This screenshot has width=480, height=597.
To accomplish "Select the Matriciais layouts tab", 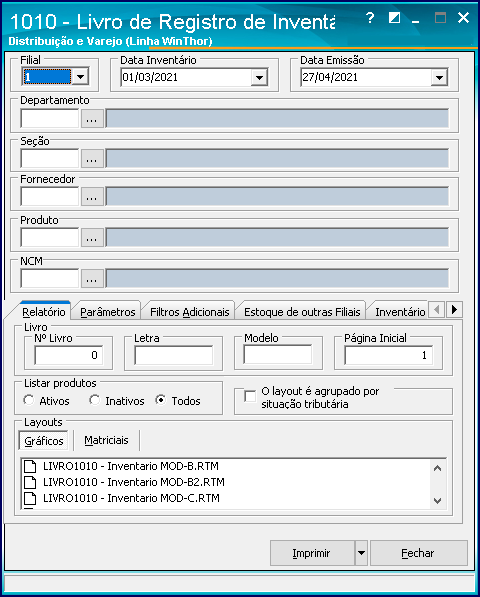I will click(106, 440).
